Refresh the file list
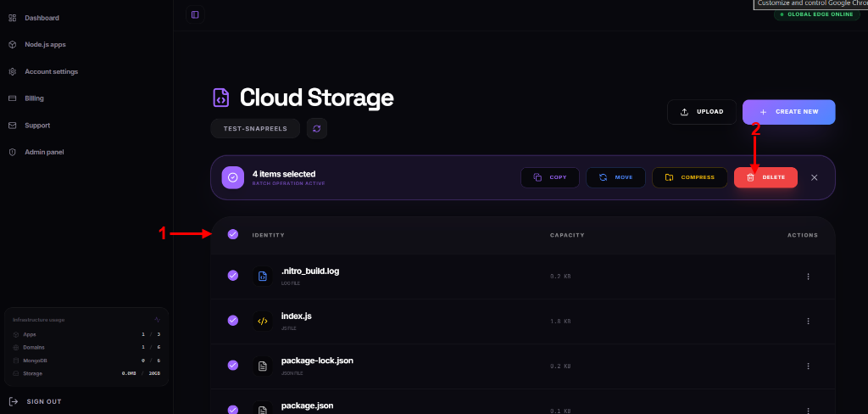The image size is (868, 414). point(317,129)
